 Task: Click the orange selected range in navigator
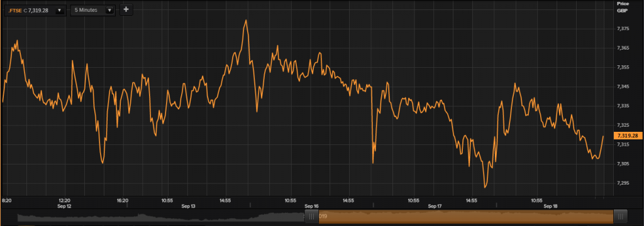tap(466, 216)
